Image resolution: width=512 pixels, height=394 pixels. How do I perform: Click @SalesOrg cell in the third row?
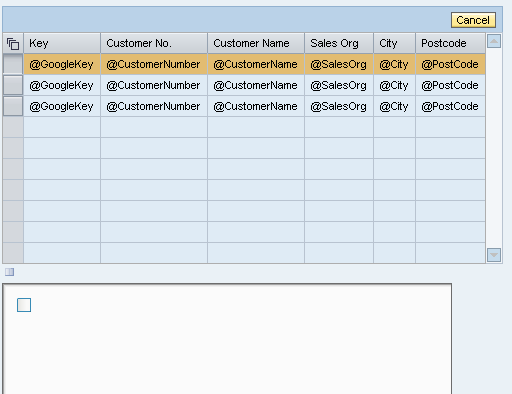pyautogui.click(x=339, y=106)
